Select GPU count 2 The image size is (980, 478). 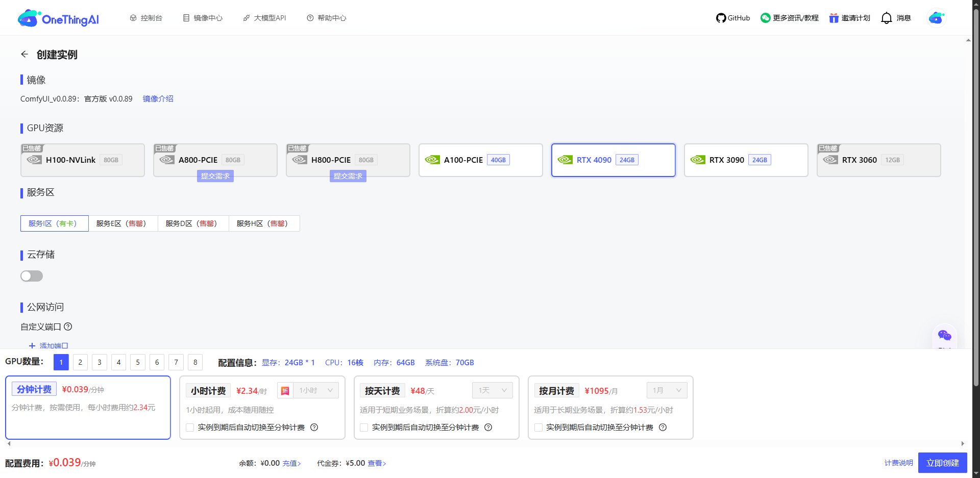point(80,362)
